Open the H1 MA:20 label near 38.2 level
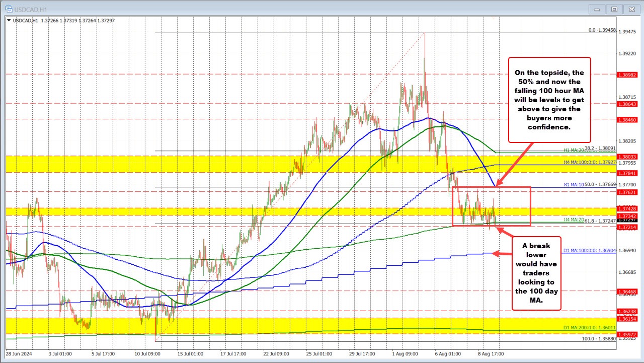Image resolution: width=644 pixels, height=363 pixels. [573, 150]
